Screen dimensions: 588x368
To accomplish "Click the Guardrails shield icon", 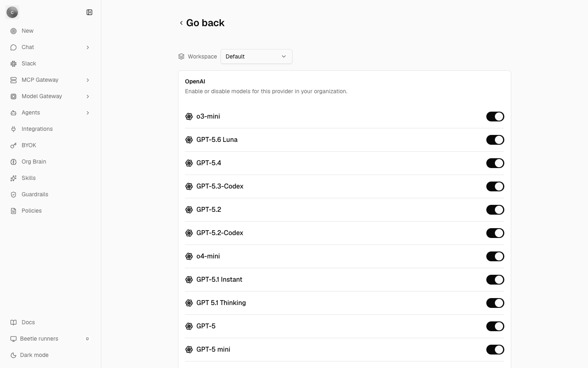I will pyautogui.click(x=13, y=195).
